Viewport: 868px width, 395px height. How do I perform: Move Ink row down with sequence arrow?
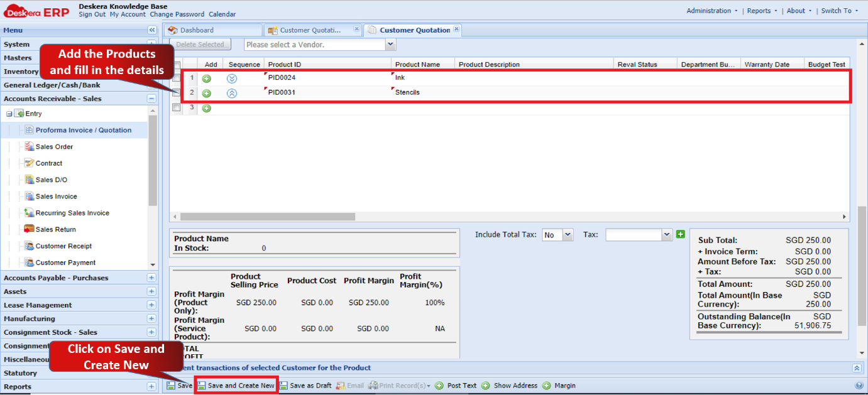[x=232, y=78]
